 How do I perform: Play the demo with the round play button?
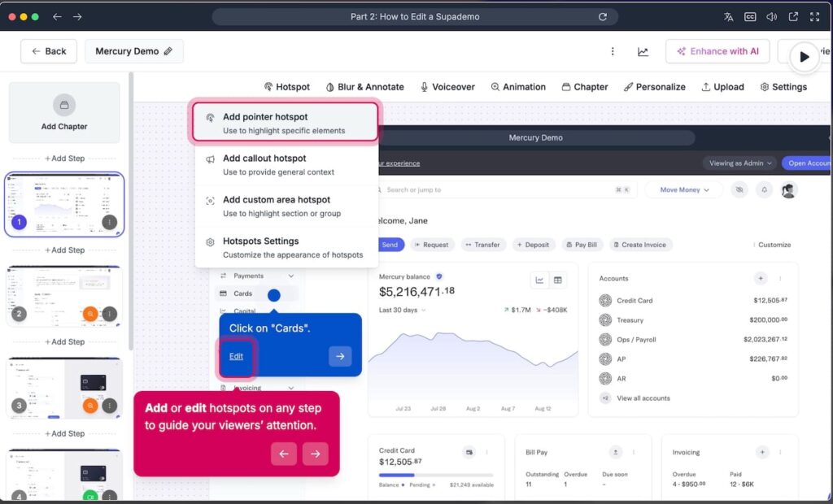(805, 56)
